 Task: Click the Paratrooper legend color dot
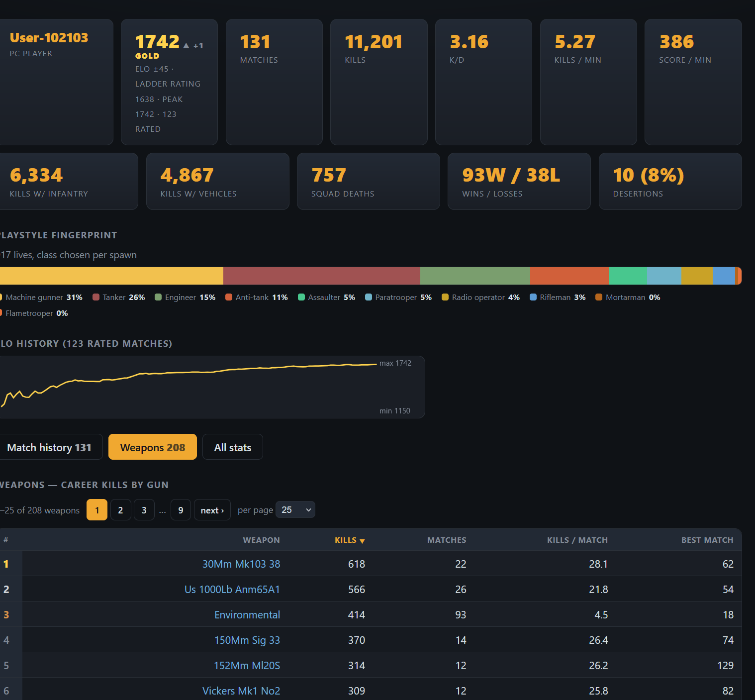click(369, 297)
